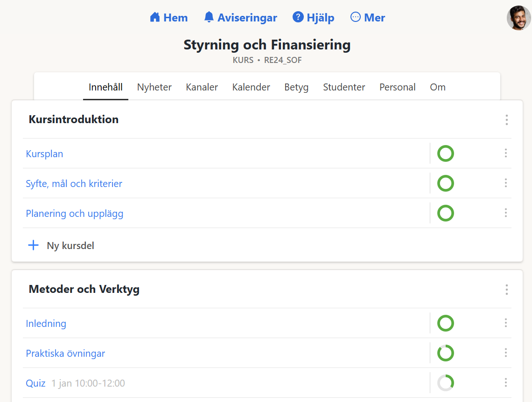Image resolution: width=532 pixels, height=402 pixels.
Task: Open the Quiz link
Action: pyautogui.click(x=35, y=383)
